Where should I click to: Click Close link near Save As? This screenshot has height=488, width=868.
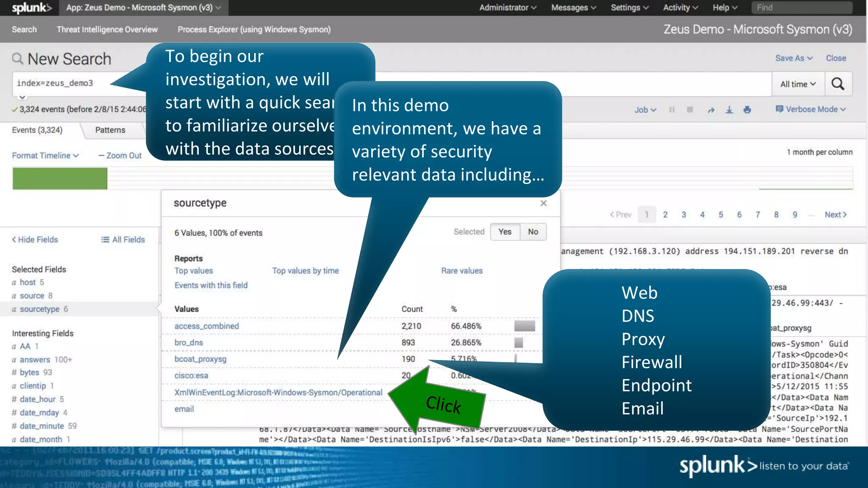(x=836, y=58)
